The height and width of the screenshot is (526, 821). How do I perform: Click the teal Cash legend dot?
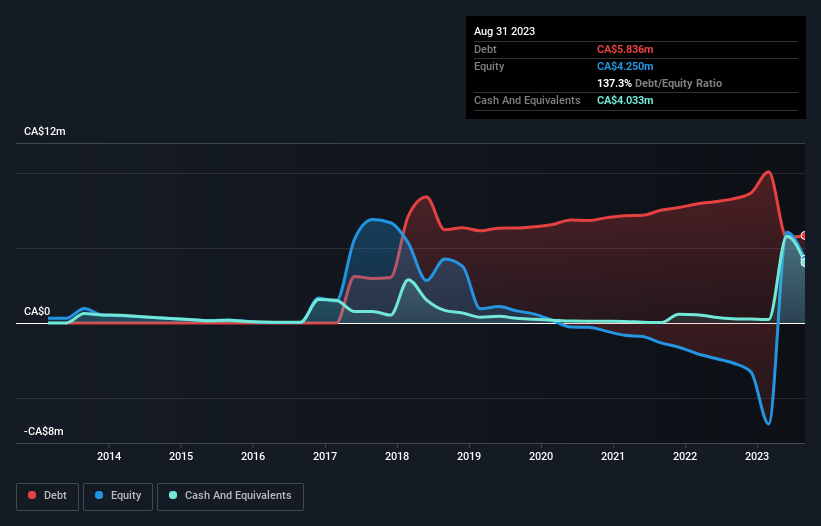(173, 495)
